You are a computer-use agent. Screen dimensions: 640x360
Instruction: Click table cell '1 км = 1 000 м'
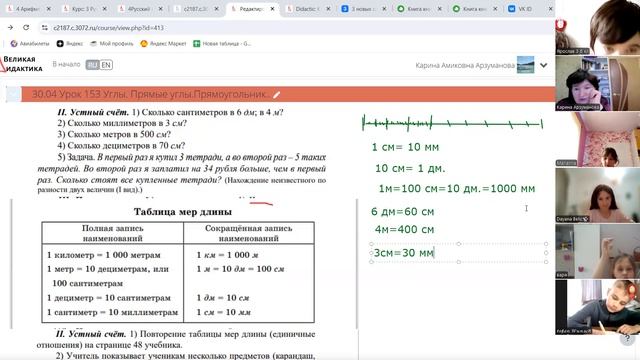pyautogui.click(x=227, y=255)
